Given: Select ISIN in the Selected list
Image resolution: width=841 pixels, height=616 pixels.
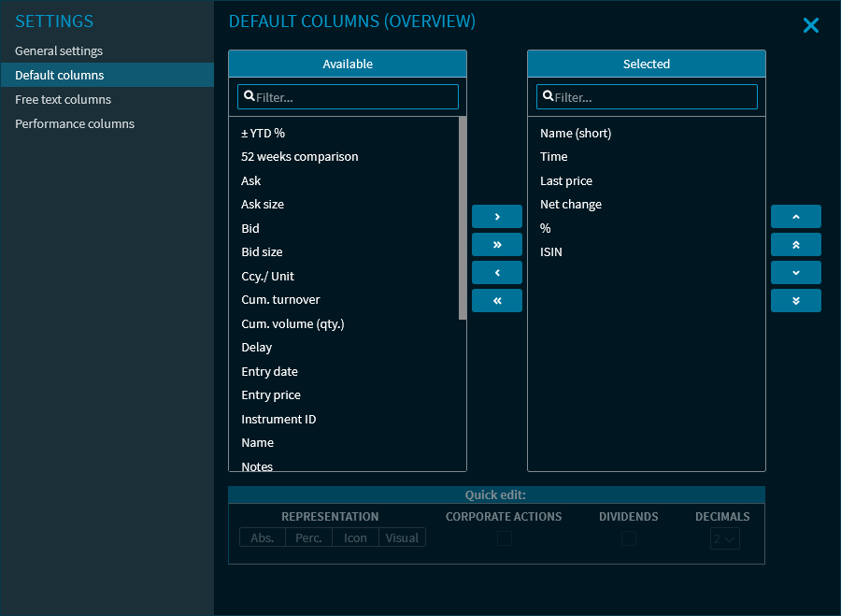Looking at the screenshot, I should (551, 252).
